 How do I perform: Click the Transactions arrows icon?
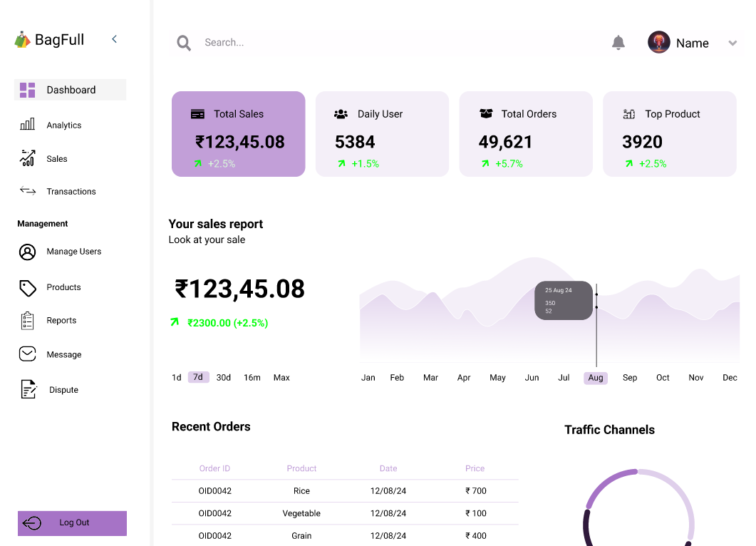tap(28, 191)
